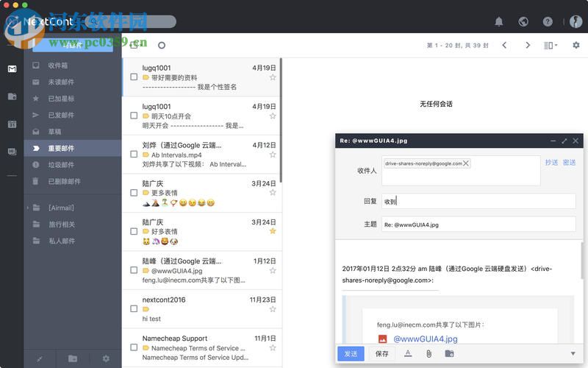The width and height of the screenshot is (588, 368).
Task: Click the text formatting icon in compose
Action: pos(408,353)
